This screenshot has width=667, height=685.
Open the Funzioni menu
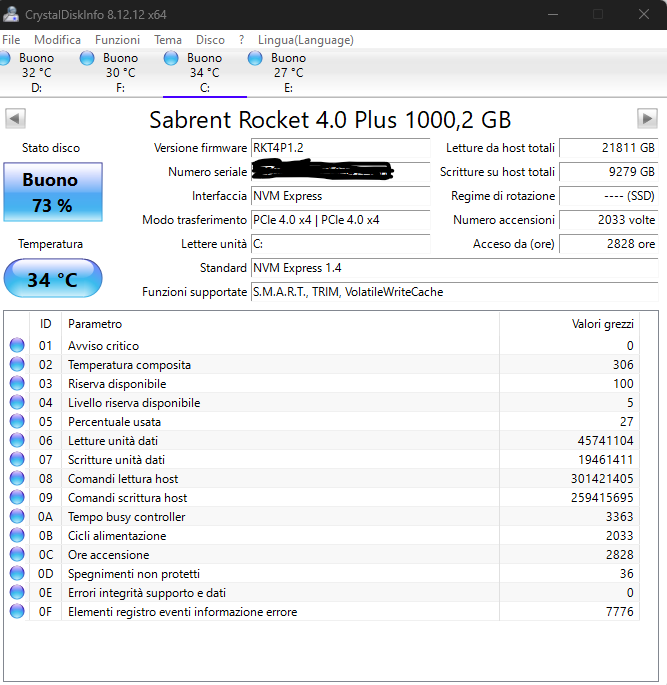(117, 40)
